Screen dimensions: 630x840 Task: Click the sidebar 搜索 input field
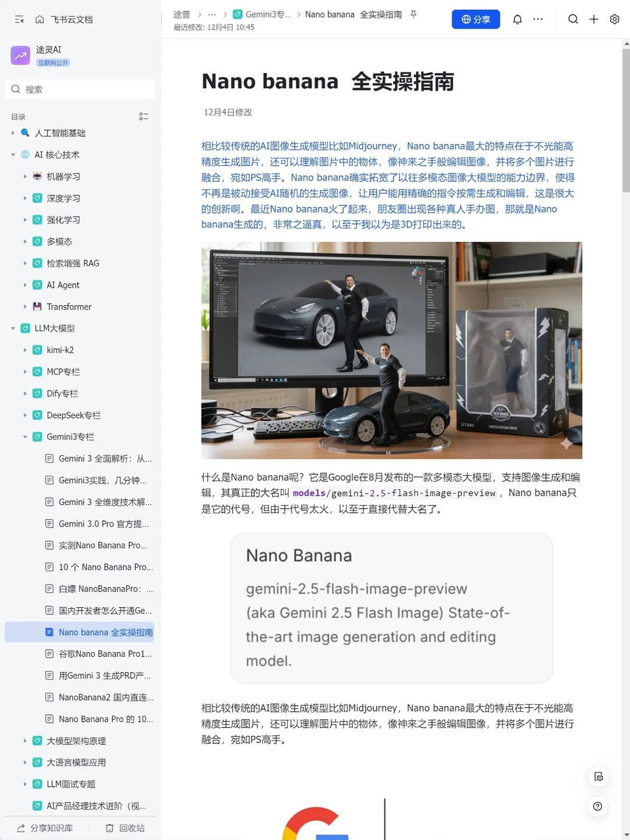point(79,89)
